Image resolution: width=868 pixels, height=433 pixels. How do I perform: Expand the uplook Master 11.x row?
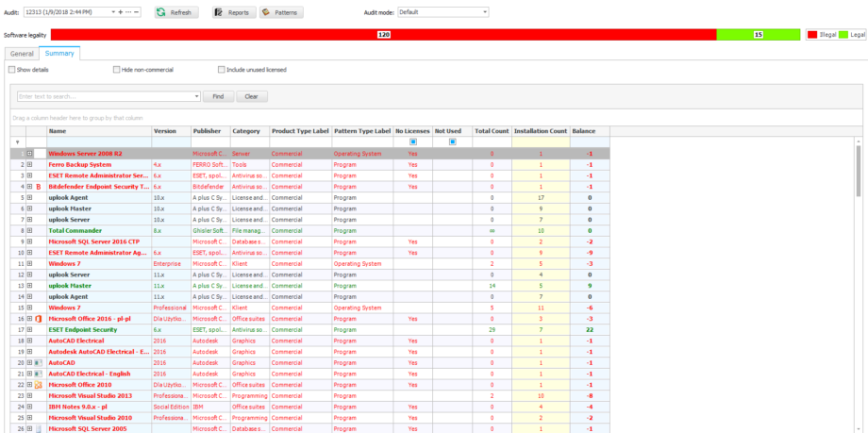pos(30,286)
